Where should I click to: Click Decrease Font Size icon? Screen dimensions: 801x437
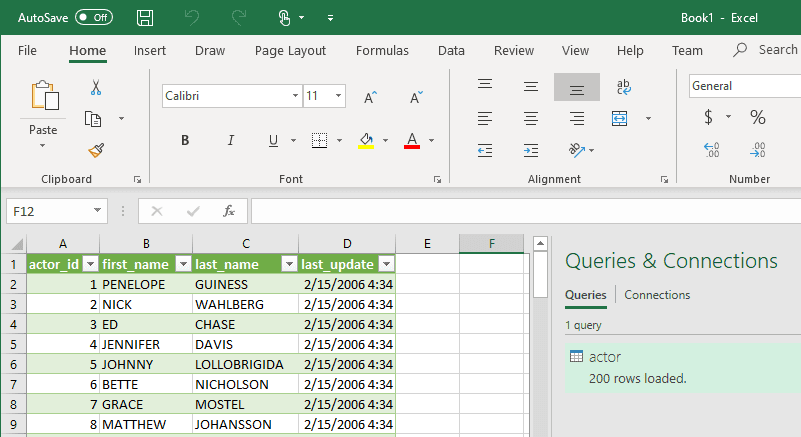point(416,97)
